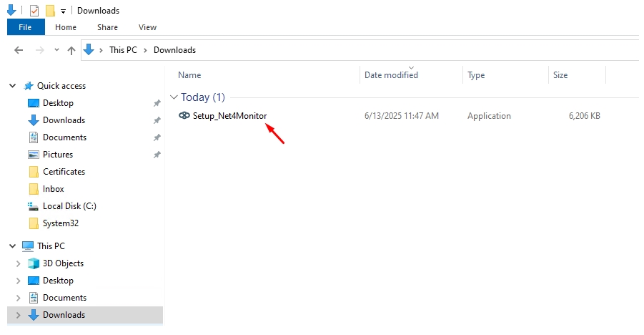Sort files by the Date modified column

point(391,75)
